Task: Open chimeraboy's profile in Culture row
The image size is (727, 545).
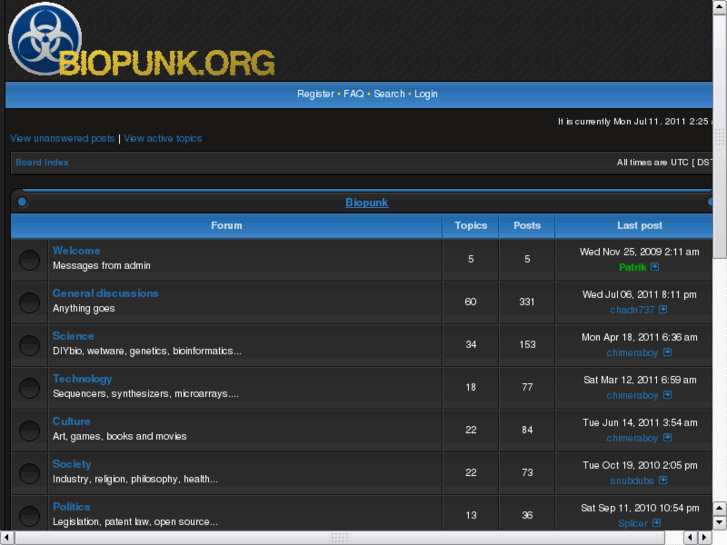Action: (632, 438)
